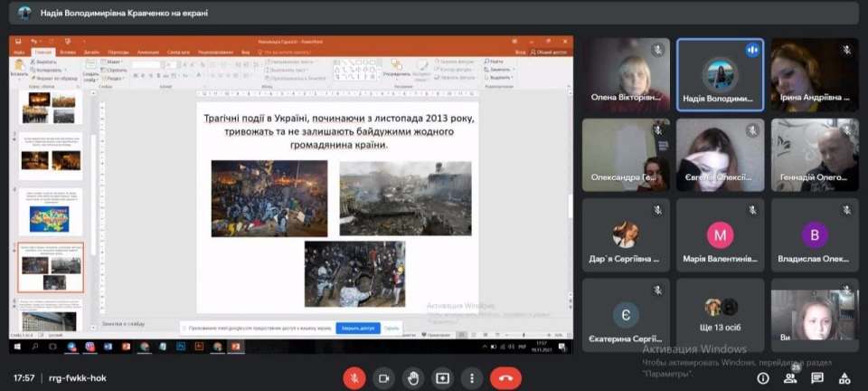Show the participants list
Screen dimensions: 868x391
tap(790, 377)
